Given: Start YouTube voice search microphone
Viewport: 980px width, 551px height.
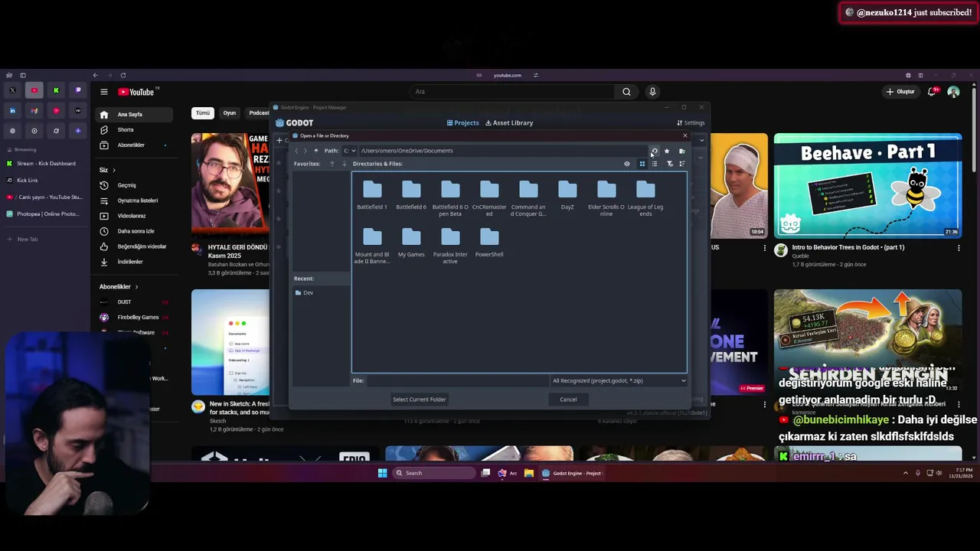Looking at the screenshot, I should (652, 92).
